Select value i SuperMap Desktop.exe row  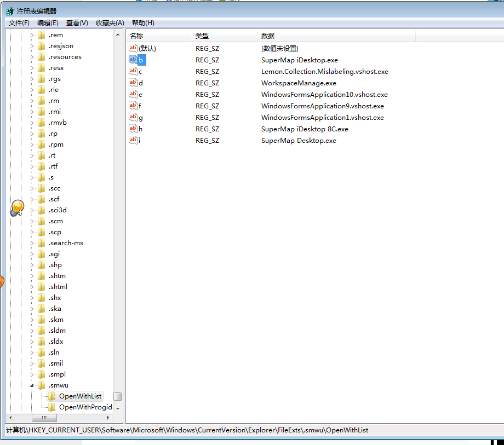(x=299, y=141)
